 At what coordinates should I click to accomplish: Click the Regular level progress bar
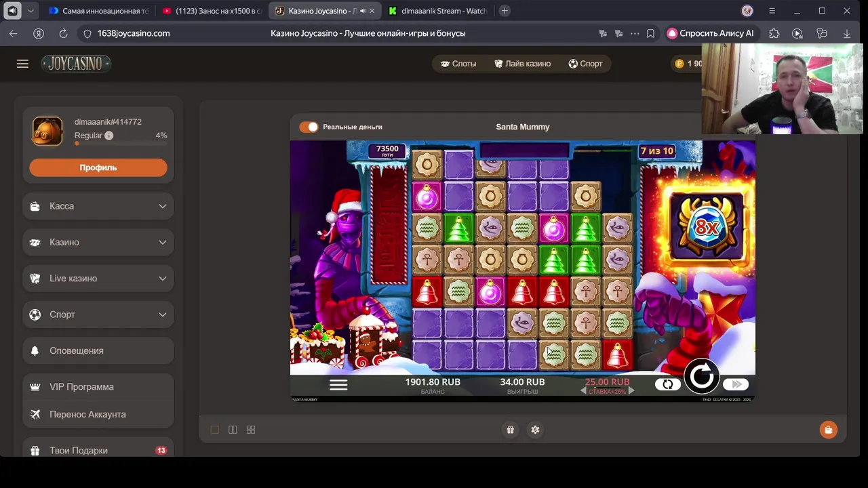pyautogui.click(x=121, y=144)
